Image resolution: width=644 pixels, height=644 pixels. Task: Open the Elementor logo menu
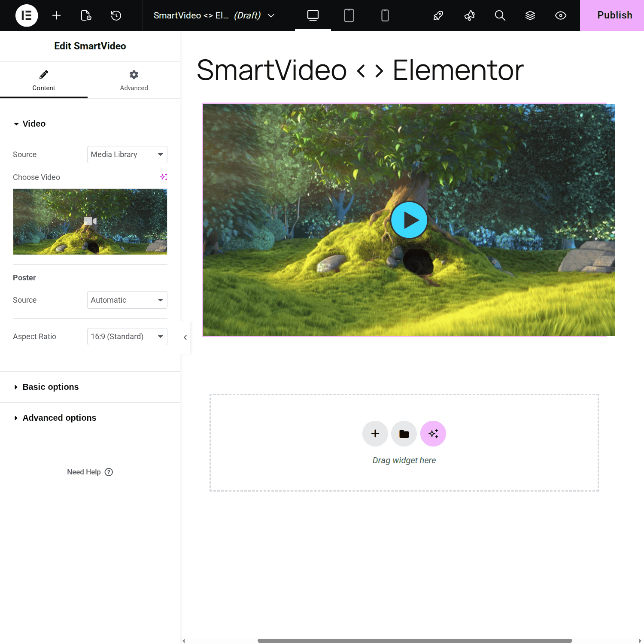click(27, 15)
